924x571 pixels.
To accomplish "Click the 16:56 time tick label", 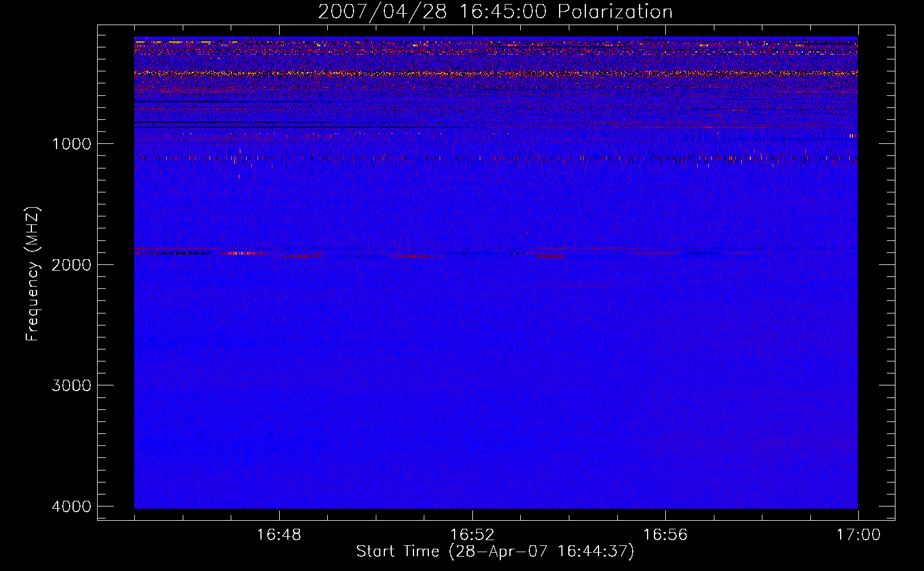I will (x=665, y=535).
